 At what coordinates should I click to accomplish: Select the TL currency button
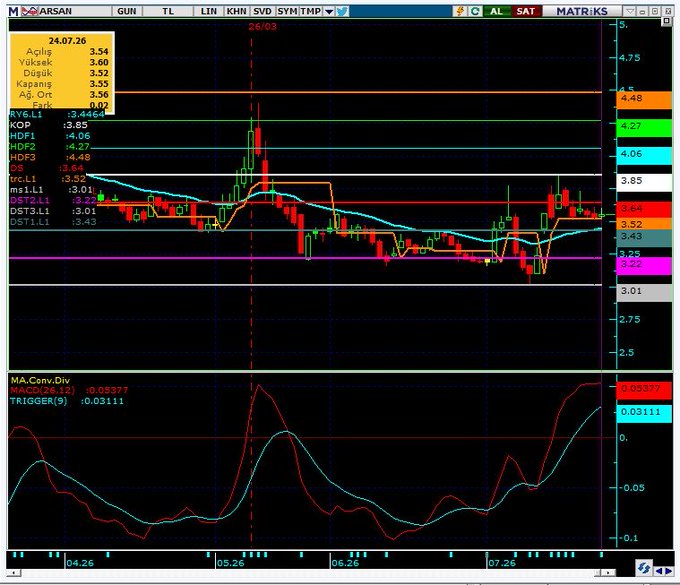click(x=168, y=11)
